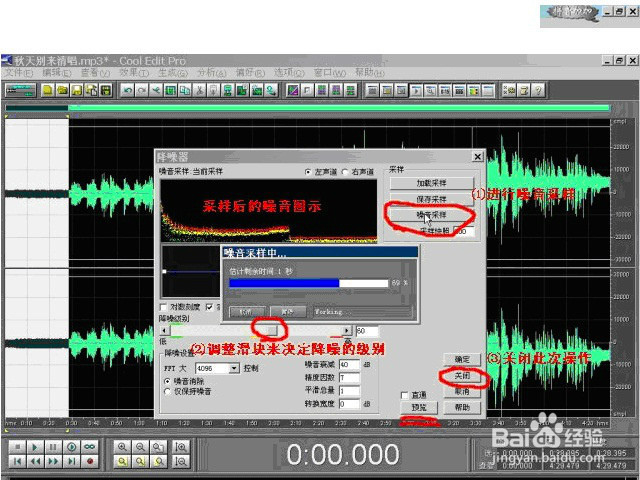Image resolution: width=640 pixels, height=480 pixels.
Task: Click the Zoom Out Full magnifier icon
Action: (158, 447)
